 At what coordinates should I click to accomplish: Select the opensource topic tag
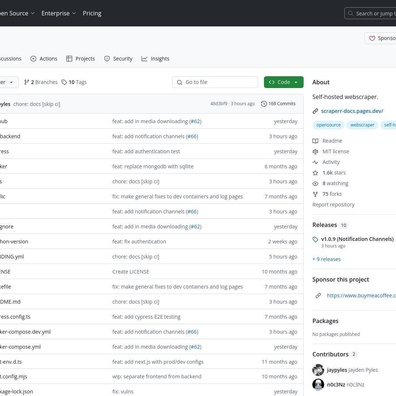click(x=328, y=125)
